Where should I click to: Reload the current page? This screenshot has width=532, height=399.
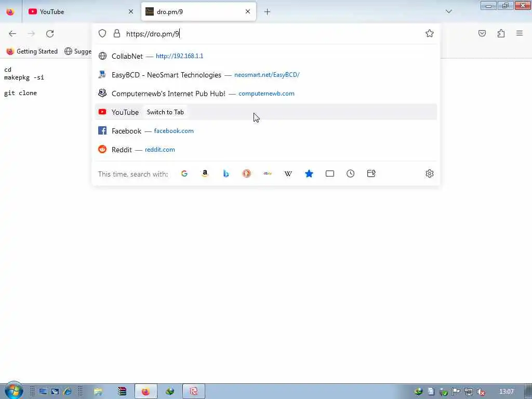click(50, 34)
